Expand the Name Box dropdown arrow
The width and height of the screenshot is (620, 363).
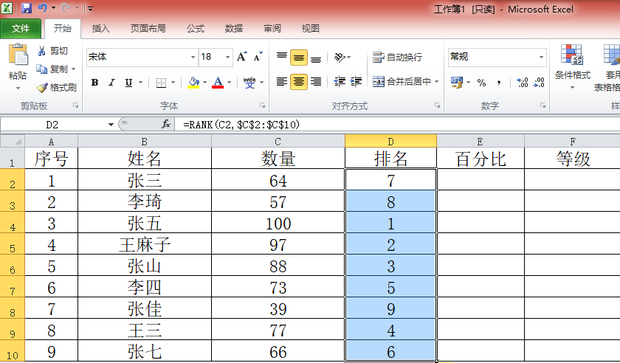coord(111,125)
